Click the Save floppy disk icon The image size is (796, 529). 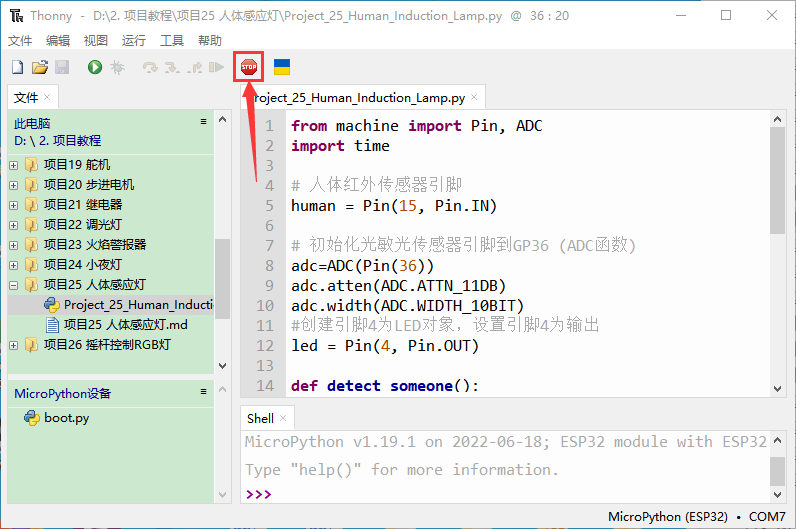(x=62, y=67)
